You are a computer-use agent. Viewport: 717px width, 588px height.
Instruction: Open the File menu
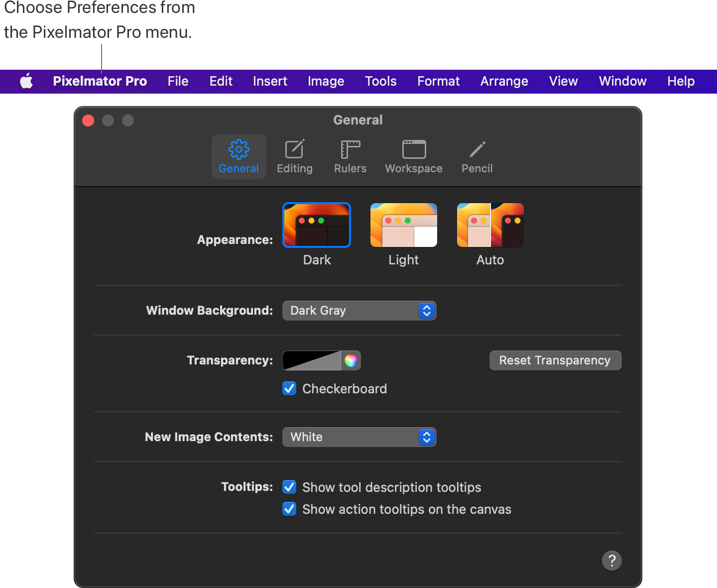tap(178, 81)
